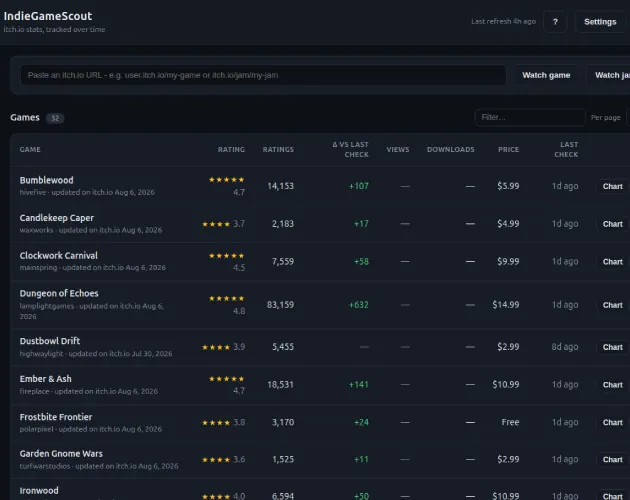Click the IndieGameScout app title

point(48,16)
